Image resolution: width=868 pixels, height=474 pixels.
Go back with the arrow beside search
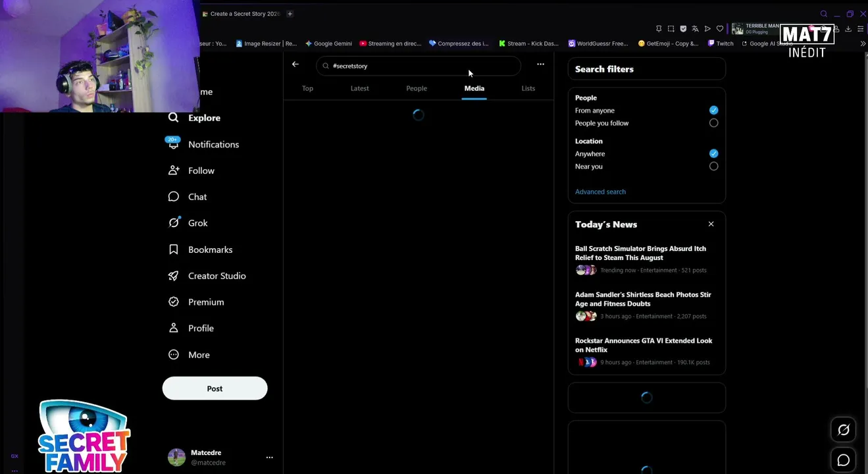[295, 65]
